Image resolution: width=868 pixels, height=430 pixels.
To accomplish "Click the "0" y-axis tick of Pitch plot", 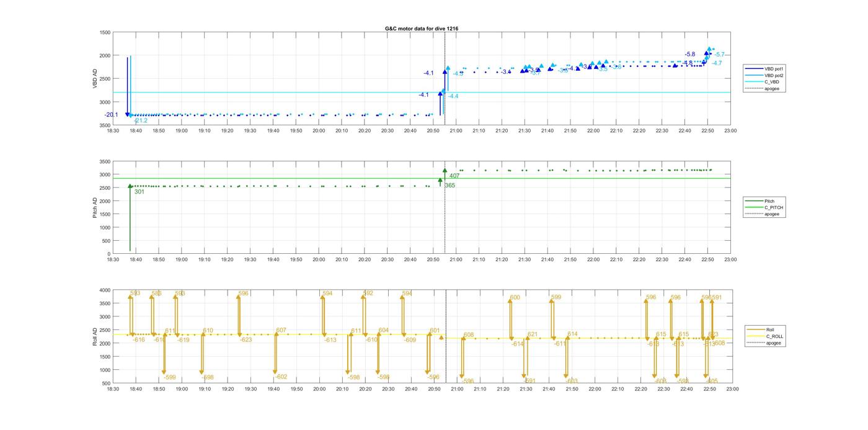I will tap(109, 254).
